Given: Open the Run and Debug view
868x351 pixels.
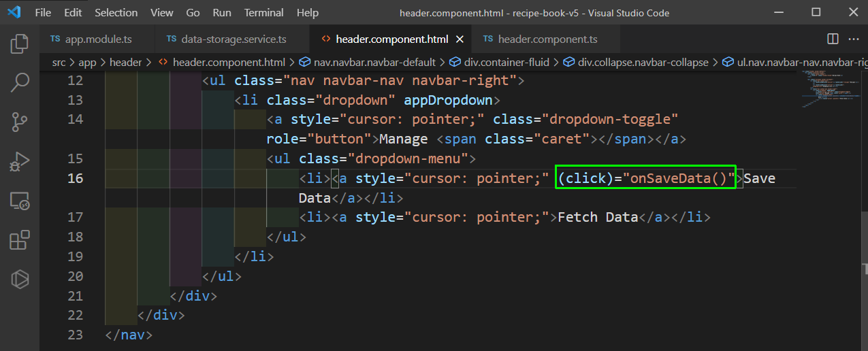Looking at the screenshot, I should coord(20,161).
